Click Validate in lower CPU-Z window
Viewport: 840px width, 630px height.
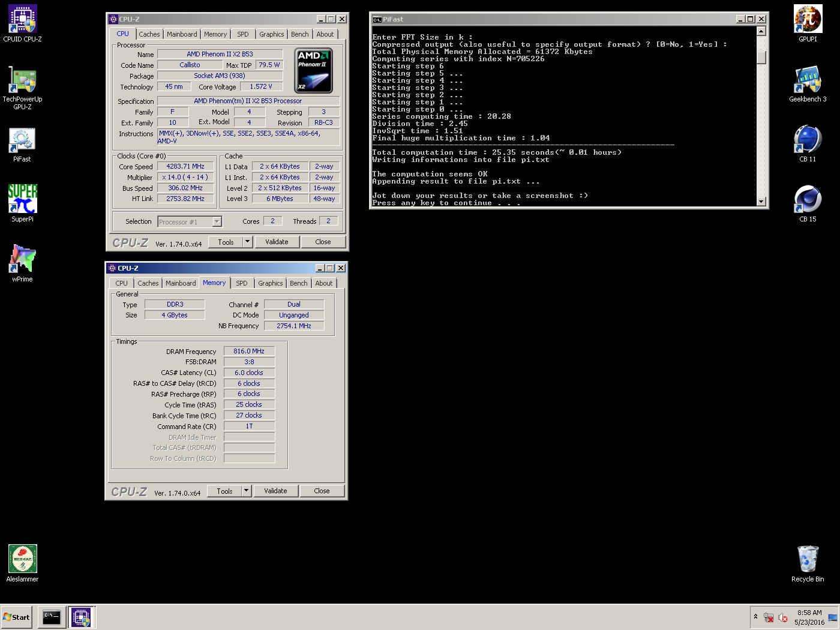[275, 491]
